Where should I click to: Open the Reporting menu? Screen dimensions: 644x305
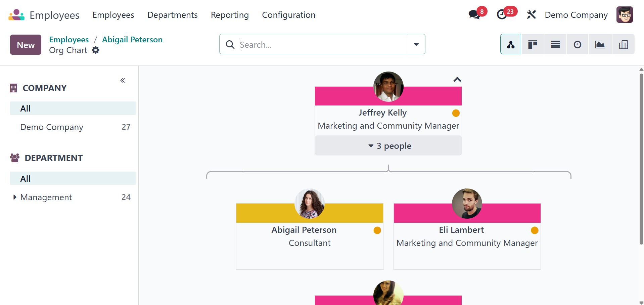tap(230, 15)
